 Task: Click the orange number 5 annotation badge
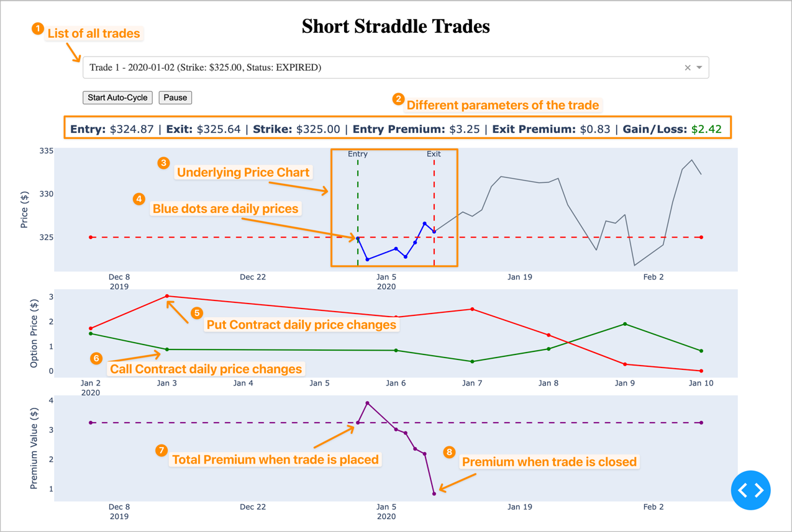(196, 313)
